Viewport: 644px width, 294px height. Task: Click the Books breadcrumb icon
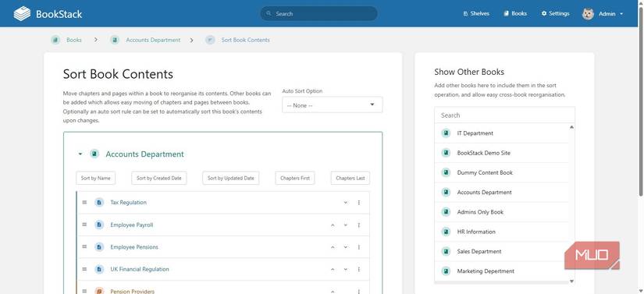[x=55, y=40]
